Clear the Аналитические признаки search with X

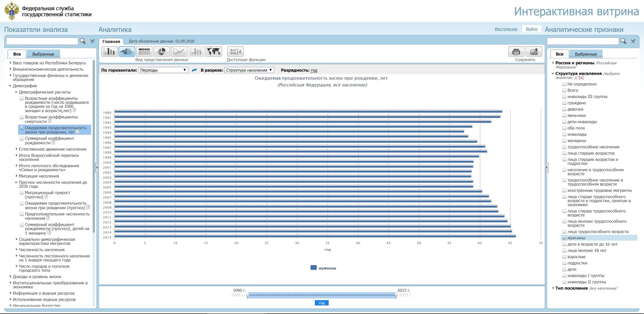click(x=633, y=41)
